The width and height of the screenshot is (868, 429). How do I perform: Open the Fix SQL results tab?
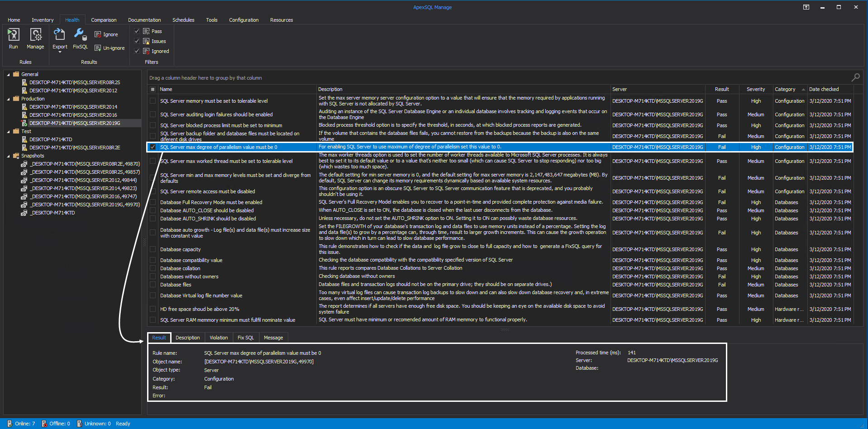coord(246,337)
